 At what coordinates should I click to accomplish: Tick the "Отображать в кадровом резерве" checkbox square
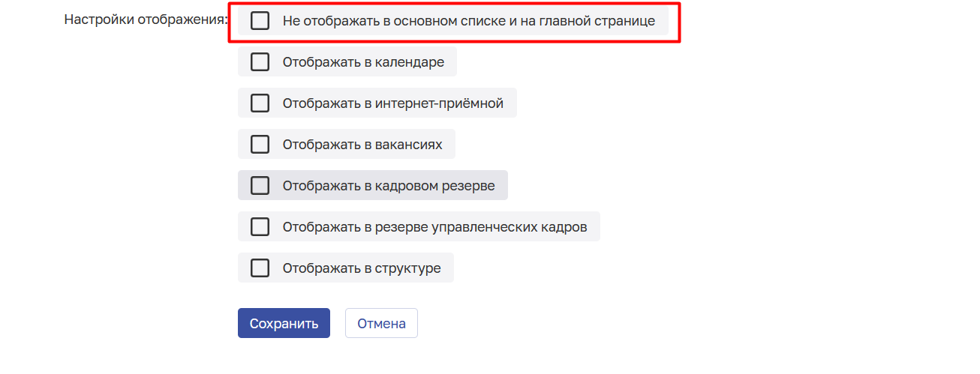[260, 185]
